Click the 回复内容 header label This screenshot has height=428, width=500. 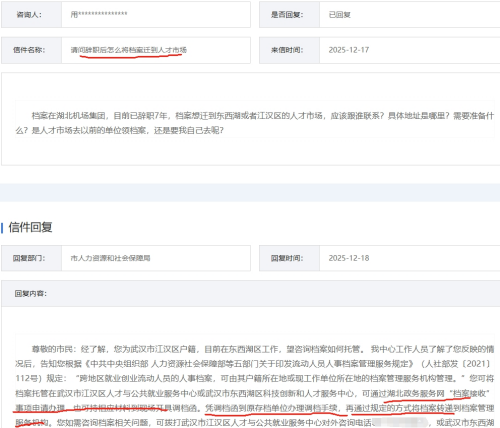click(x=30, y=294)
